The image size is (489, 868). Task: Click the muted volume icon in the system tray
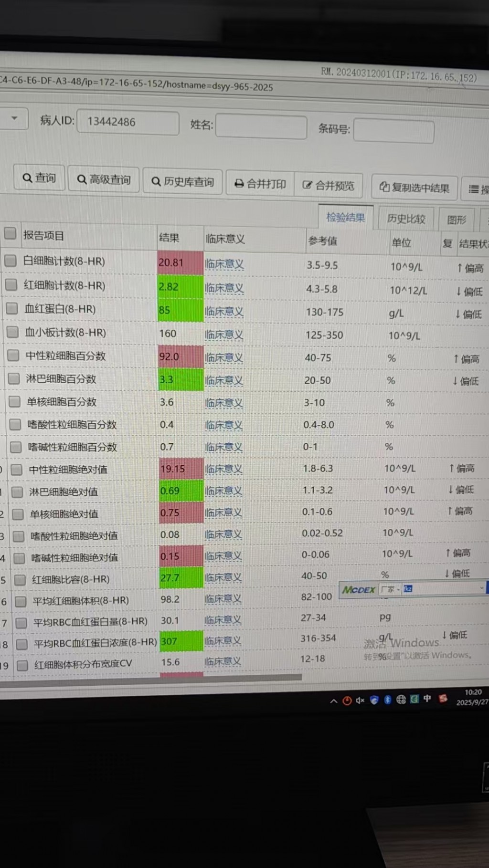click(x=360, y=700)
